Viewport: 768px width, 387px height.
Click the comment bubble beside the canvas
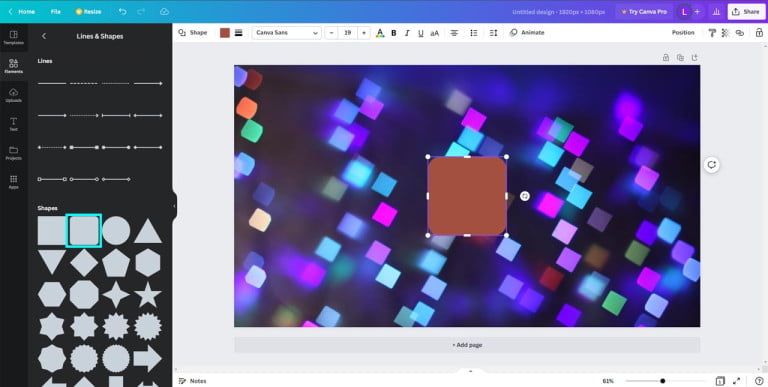[x=711, y=165]
